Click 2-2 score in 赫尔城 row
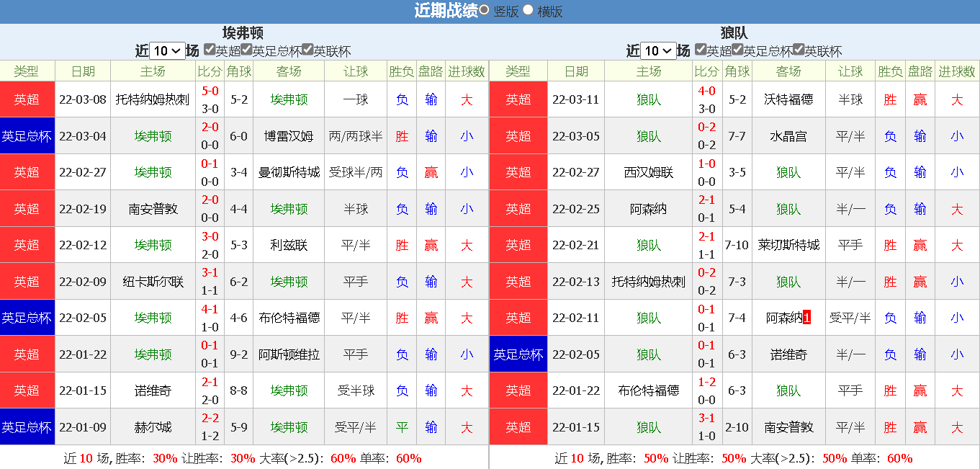 [x=210, y=418]
